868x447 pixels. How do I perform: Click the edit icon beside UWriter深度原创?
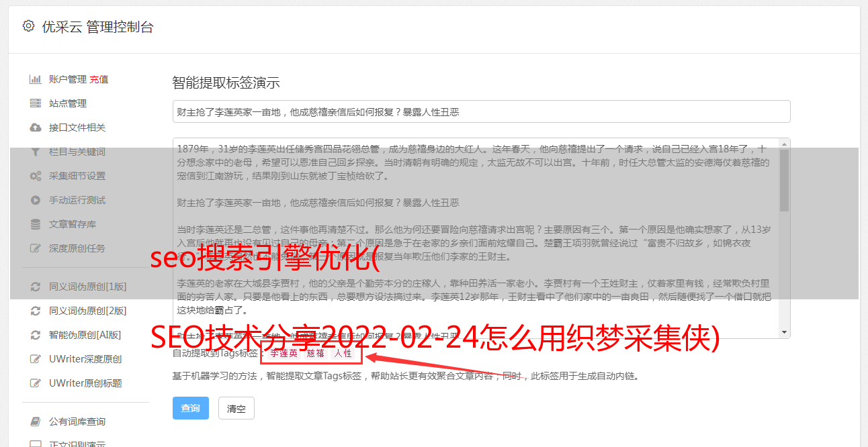(x=36, y=359)
